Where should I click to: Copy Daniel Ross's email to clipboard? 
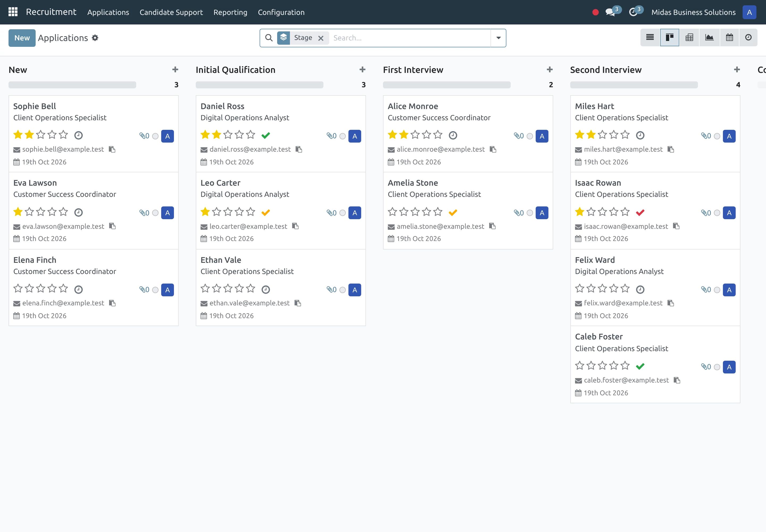point(299,149)
